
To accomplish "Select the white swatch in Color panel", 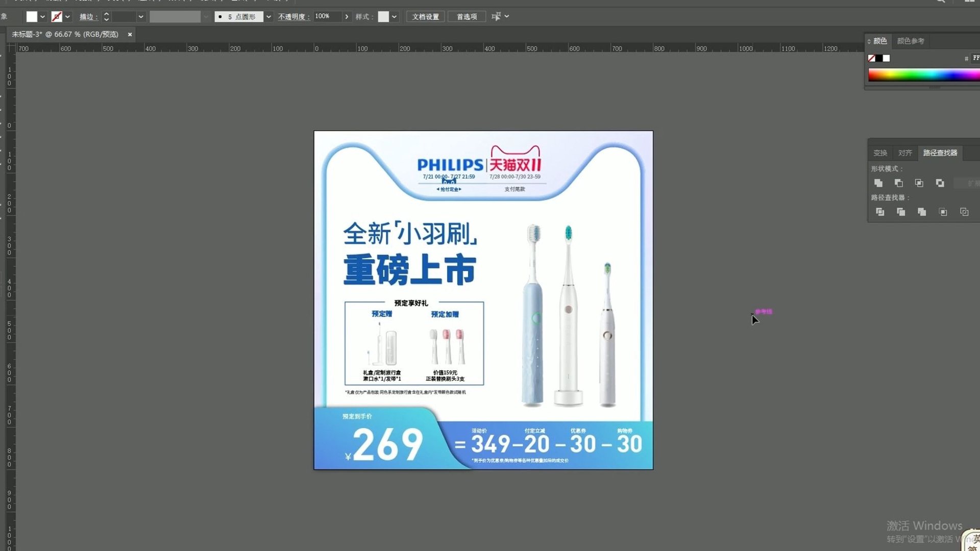I will [886, 58].
